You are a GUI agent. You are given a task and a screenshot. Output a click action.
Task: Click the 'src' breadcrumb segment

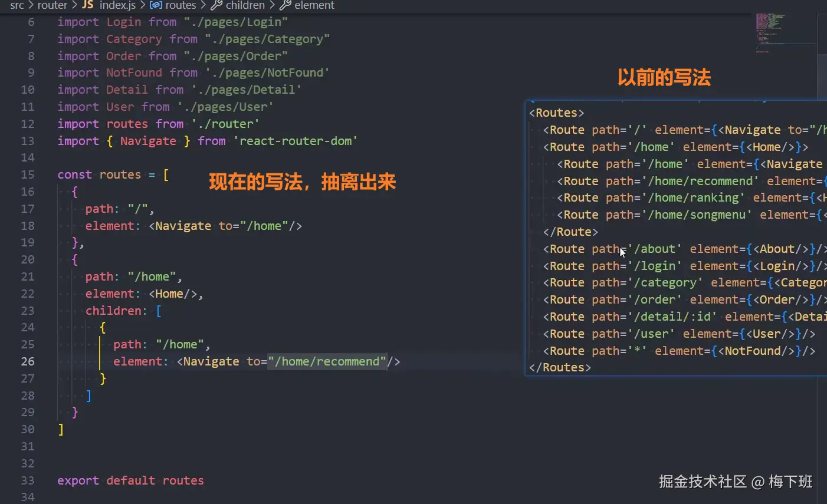(17, 5)
